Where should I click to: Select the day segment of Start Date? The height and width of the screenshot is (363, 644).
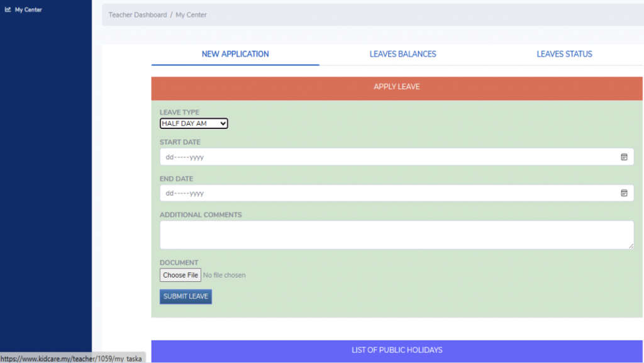pyautogui.click(x=169, y=157)
